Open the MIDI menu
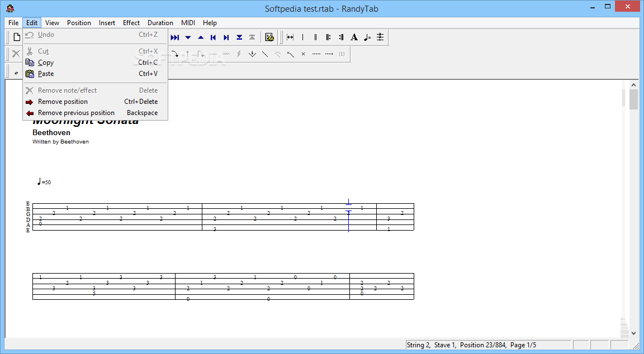This screenshot has height=354, width=644. (188, 22)
